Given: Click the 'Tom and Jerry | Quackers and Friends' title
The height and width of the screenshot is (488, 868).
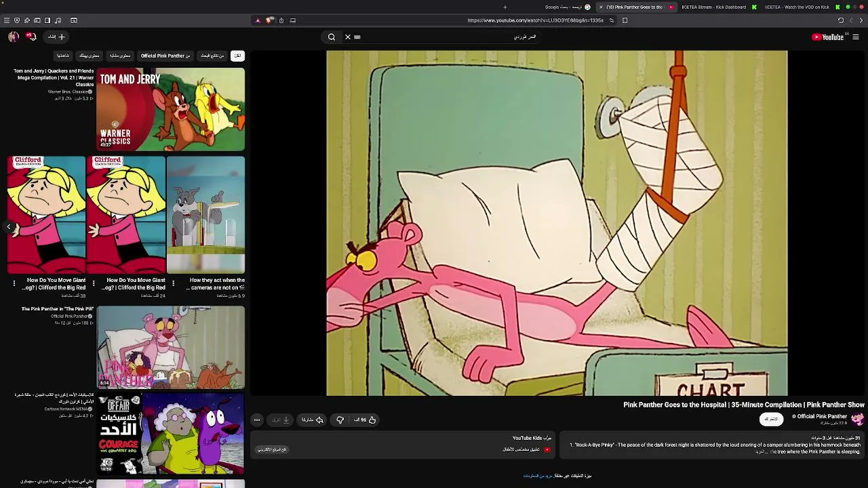Looking at the screenshot, I should click(x=54, y=77).
